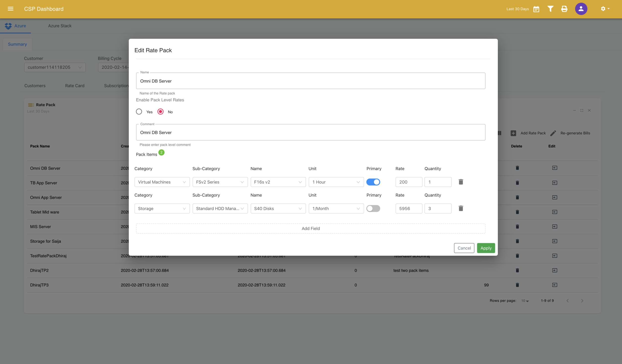Click the rate pack Name field
Image resolution: width=622 pixels, height=364 pixels.
[x=311, y=81]
